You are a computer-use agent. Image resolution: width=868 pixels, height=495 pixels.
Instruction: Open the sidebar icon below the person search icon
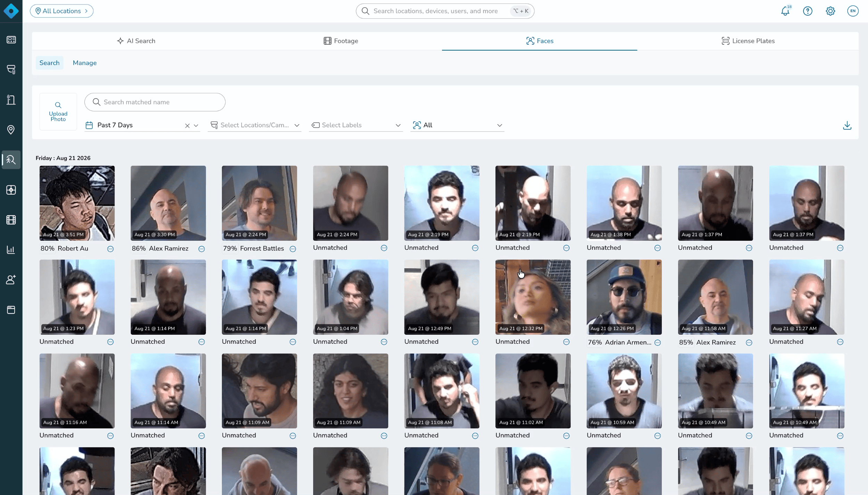point(11,190)
